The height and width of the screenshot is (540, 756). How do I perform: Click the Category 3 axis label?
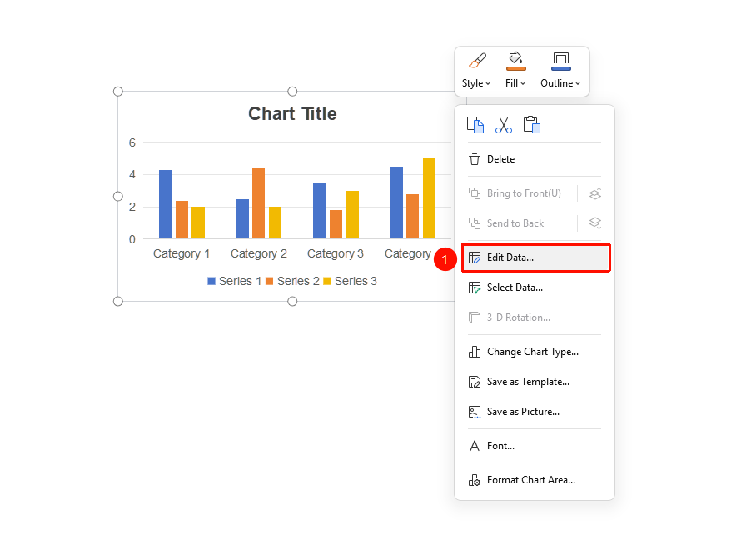pyautogui.click(x=336, y=254)
